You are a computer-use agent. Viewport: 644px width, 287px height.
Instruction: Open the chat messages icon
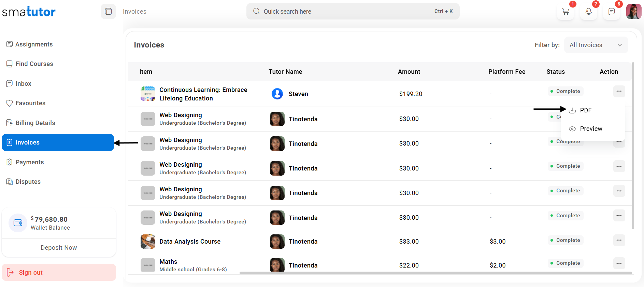pos(611,12)
